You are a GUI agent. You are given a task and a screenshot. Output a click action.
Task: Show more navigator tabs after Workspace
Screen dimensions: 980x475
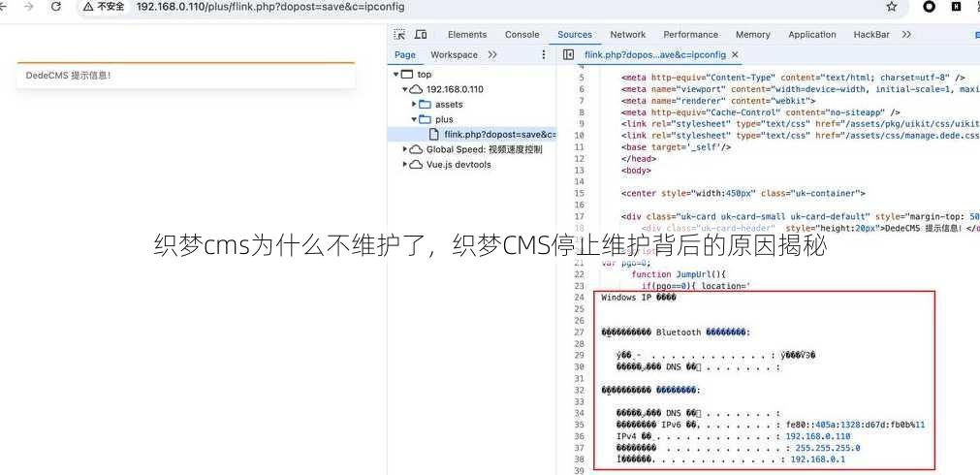(x=492, y=55)
